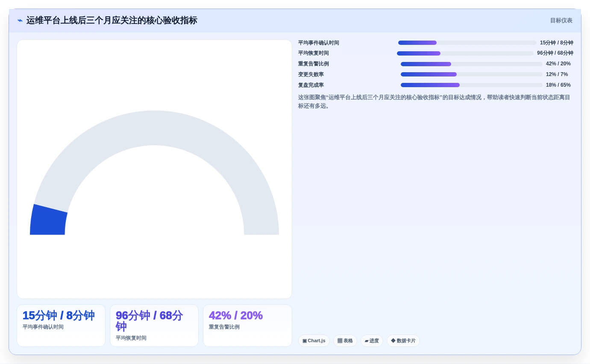This screenshot has width=590, height=364.
Task: Click the 变更失败率 progress bar
Action: 471,74
